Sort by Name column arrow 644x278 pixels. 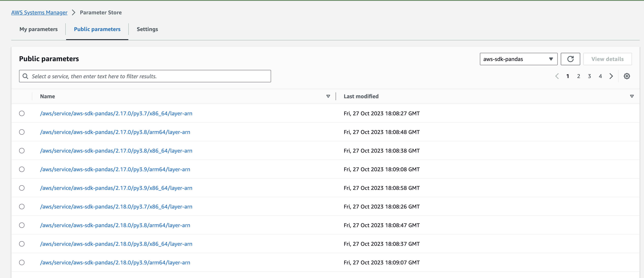pyautogui.click(x=328, y=96)
